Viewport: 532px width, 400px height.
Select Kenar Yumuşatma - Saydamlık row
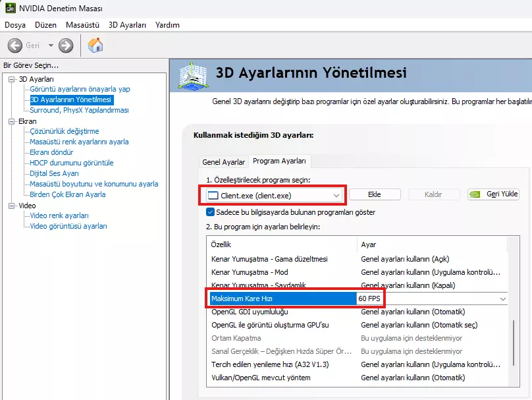358,285
